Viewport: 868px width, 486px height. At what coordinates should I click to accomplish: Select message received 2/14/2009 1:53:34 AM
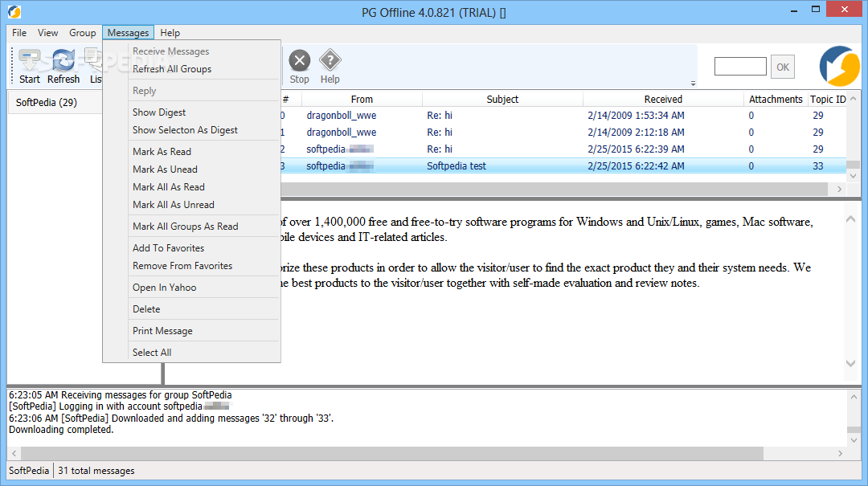pyautogui.click(x=563, y=116)
